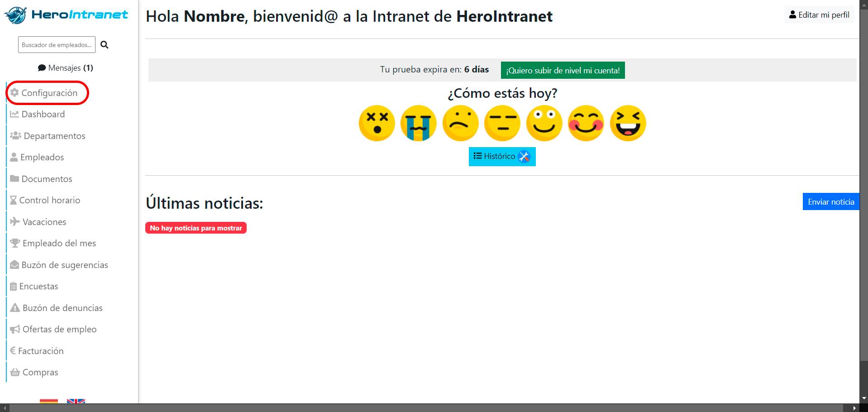Image resolution: width=868 pixels, height=412 pixels.
Task: Go to Dashboard menu item
Action: 38,114
